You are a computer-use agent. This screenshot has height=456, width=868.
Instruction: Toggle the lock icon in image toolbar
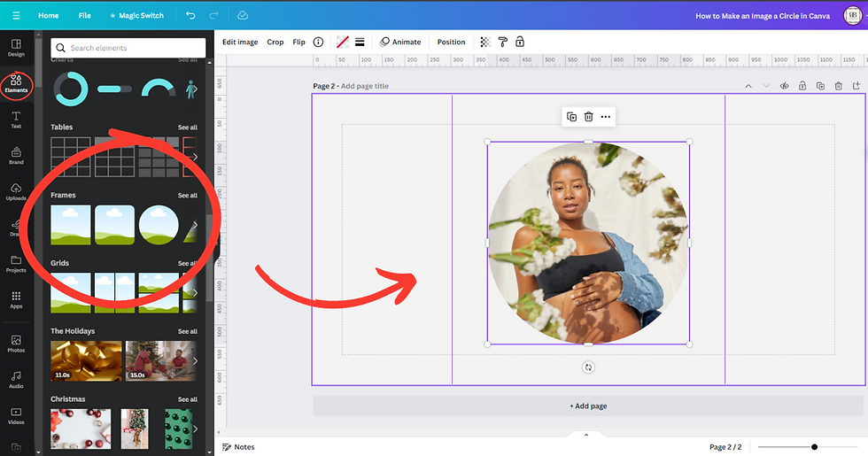pyautogui.click(x=520, y=43)
